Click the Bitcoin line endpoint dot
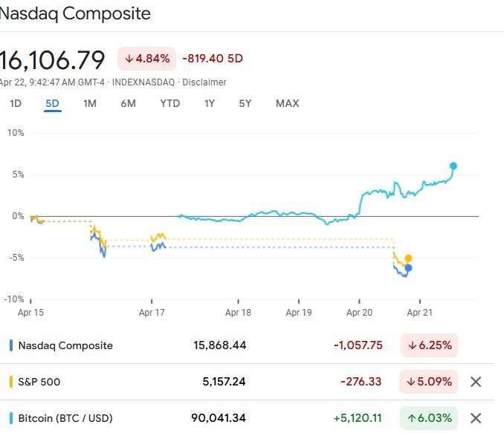 coord(453,166)
